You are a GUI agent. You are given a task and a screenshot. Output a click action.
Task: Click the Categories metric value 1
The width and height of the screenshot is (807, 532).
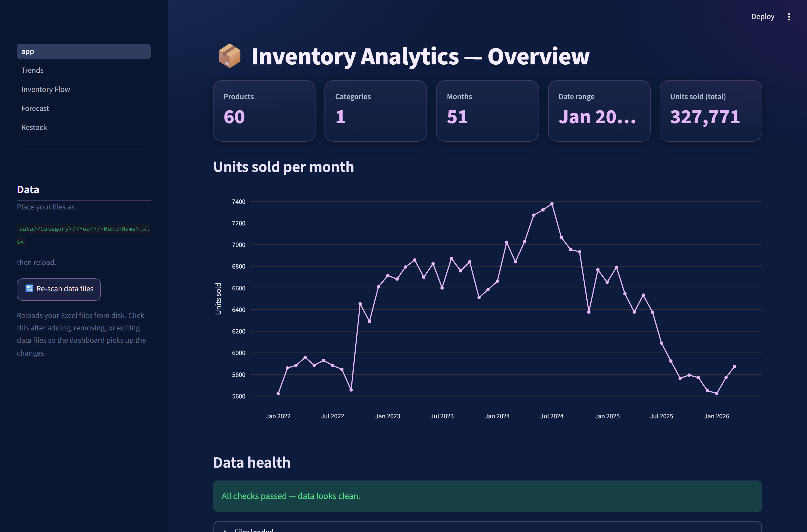(340, 117)
